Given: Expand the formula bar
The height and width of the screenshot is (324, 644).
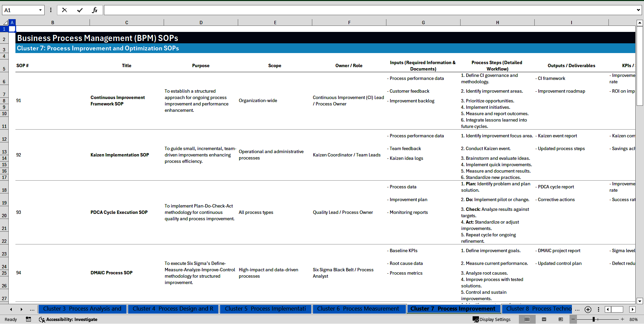Looking at the screenshot, I should 638,10.
